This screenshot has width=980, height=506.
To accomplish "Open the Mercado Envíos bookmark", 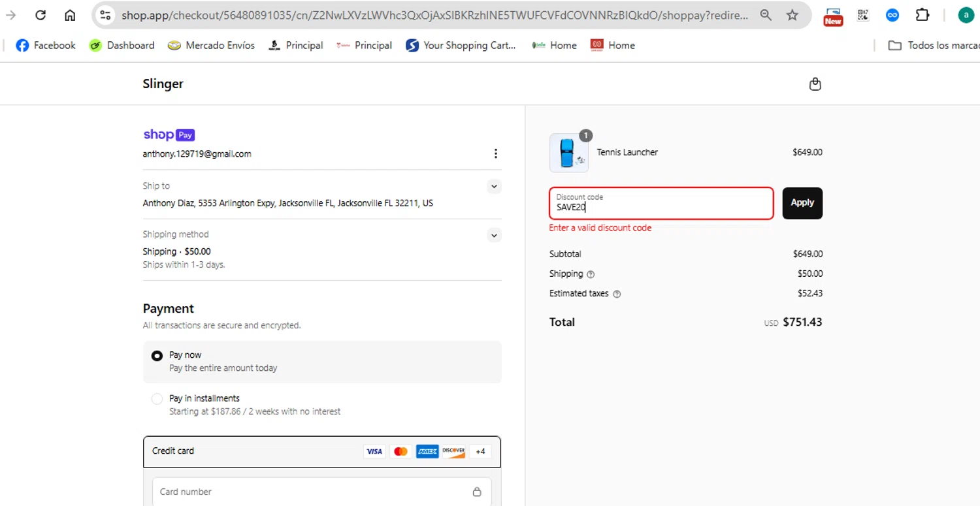I will (x=211, y=45).
